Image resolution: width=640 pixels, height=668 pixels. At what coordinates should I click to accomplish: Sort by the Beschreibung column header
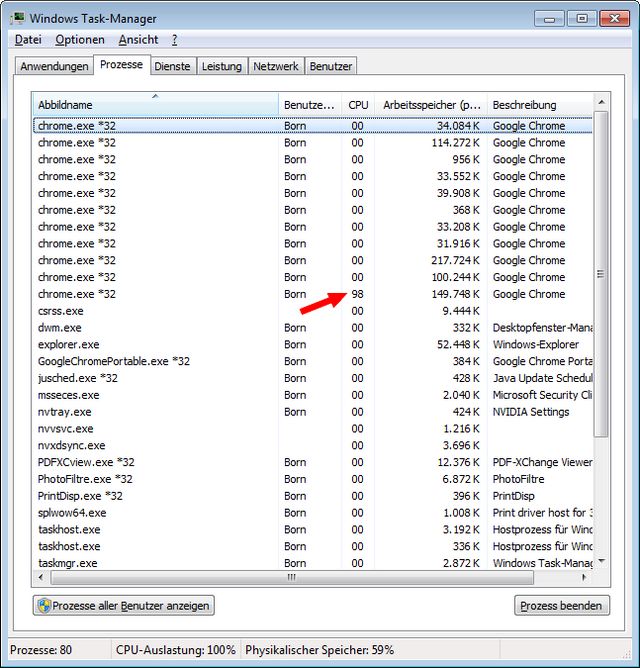[x=539, y=104]
